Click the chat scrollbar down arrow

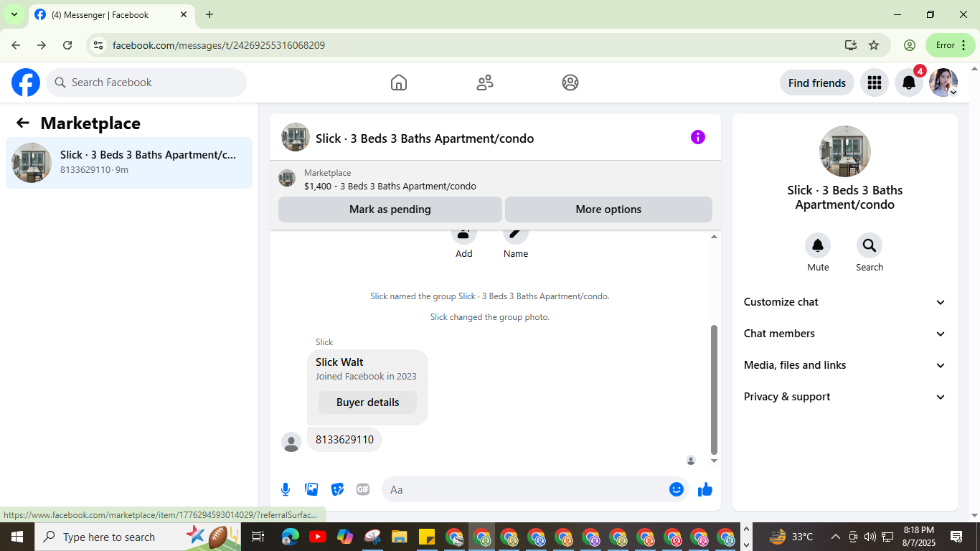click(x=714, y=461)
